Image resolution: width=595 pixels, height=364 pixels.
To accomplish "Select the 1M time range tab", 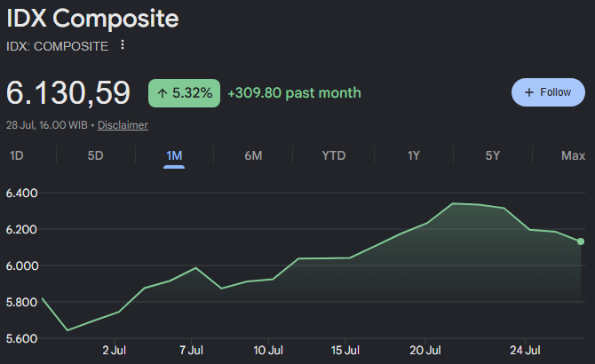I will [174, 155].
